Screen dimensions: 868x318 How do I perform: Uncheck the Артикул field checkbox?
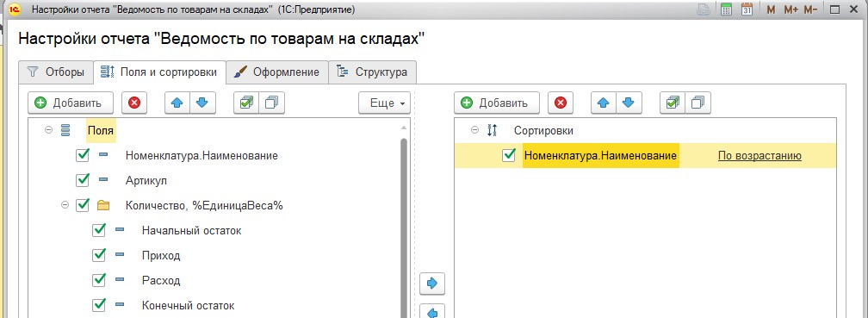click(x=83, y=180)
